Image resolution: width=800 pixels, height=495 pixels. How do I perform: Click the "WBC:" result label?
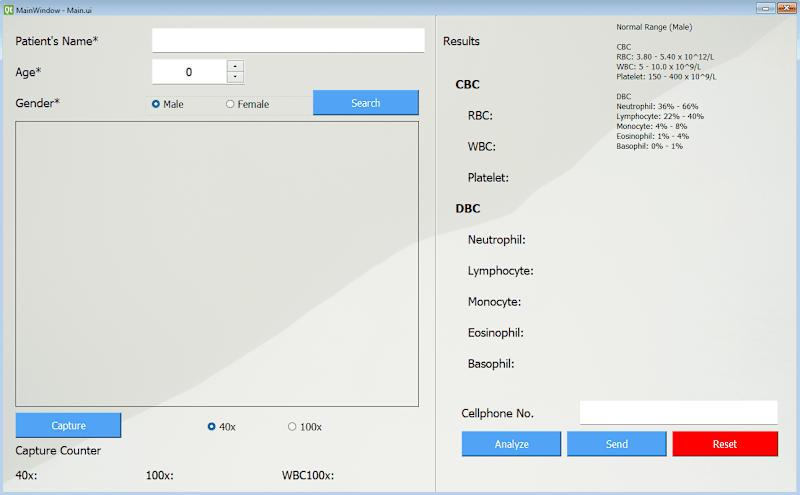point(482,147)
